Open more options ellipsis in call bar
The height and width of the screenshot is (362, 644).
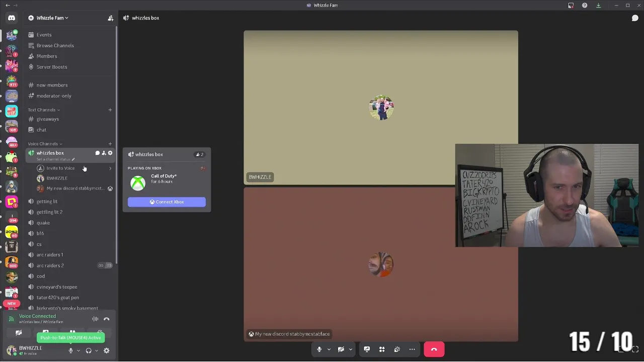coord(412,349)
